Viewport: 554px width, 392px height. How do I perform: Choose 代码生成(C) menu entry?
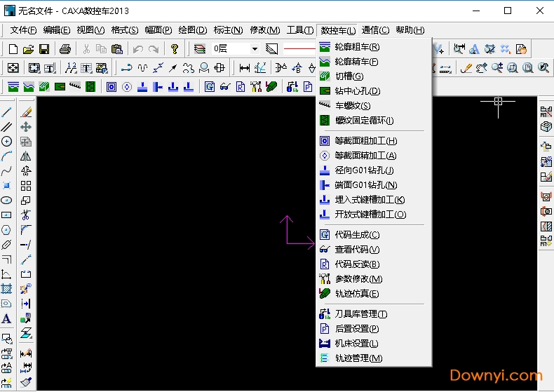[374, 235]
